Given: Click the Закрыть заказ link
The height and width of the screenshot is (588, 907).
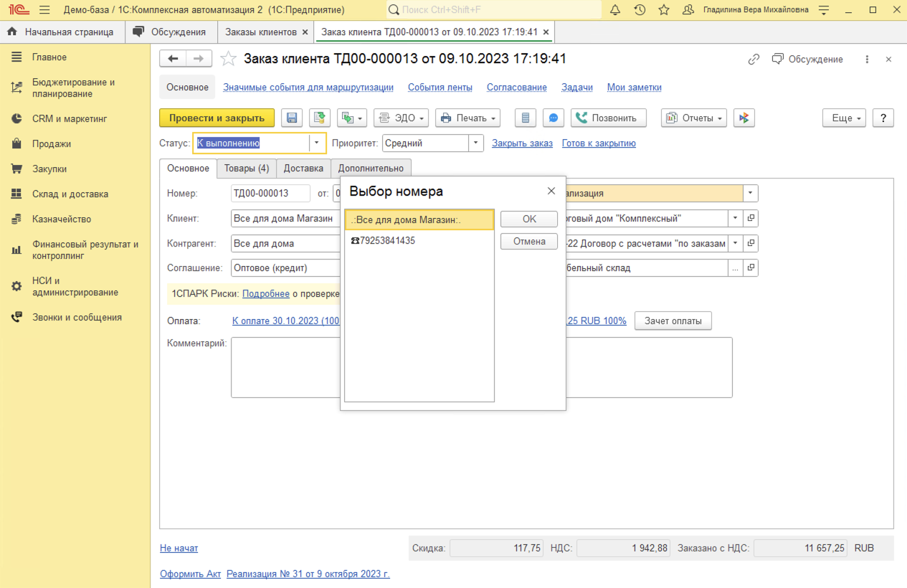Looking at the screenshot, I should click(x=522, y=143).
